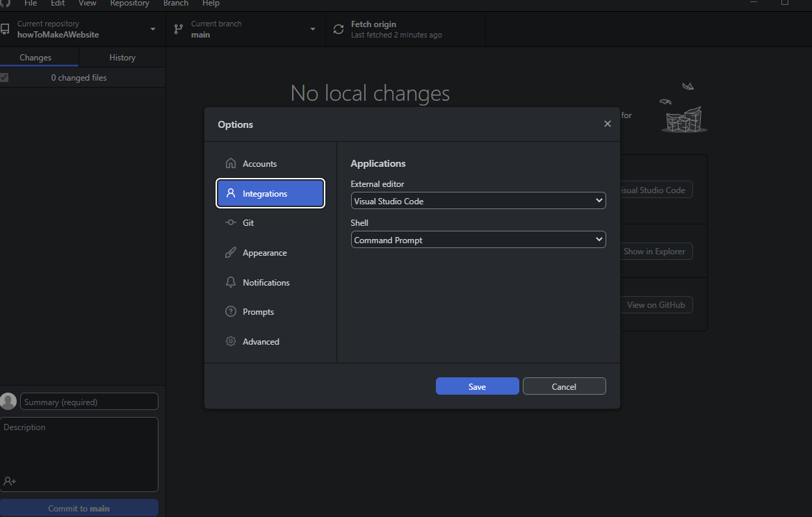Close the Options dialog with X
The width and height of the screenshot is (812, 517).
(607, 124)
